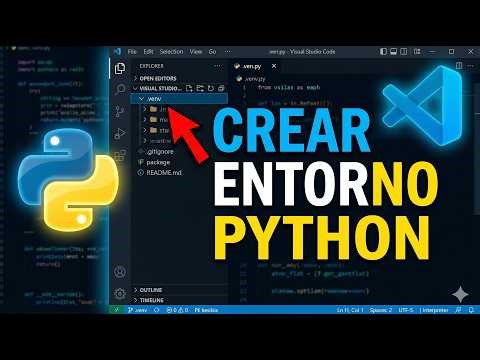Image resolution: width=480 pixels, height=360 pixels.
Task: Toggle the bottom panel layout icon
Action: 394,52
